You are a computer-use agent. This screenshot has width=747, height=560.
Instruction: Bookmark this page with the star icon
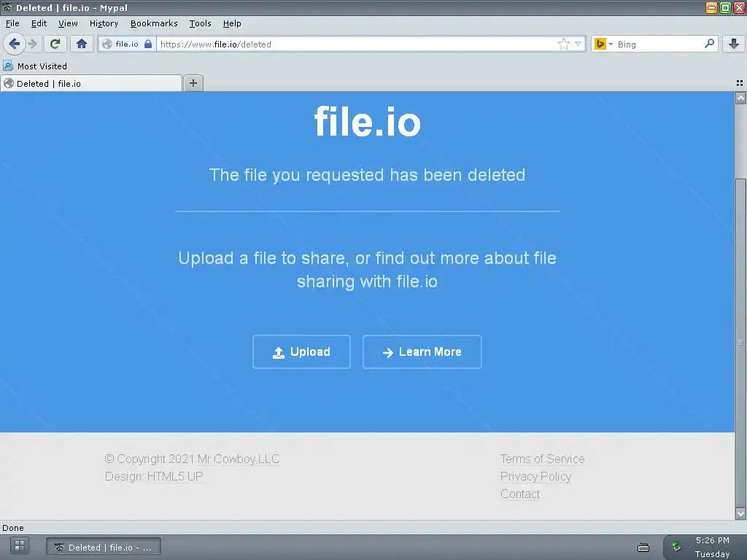(x=564, y=44)
